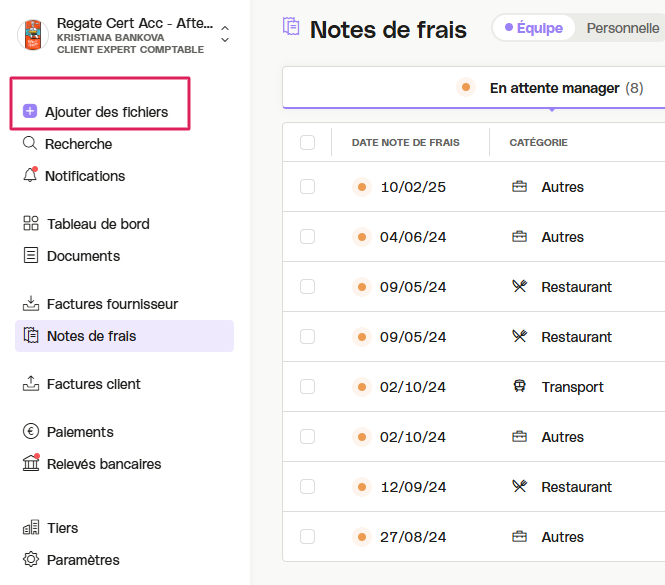Open the Notifications bell icon

tap(30, 175)
